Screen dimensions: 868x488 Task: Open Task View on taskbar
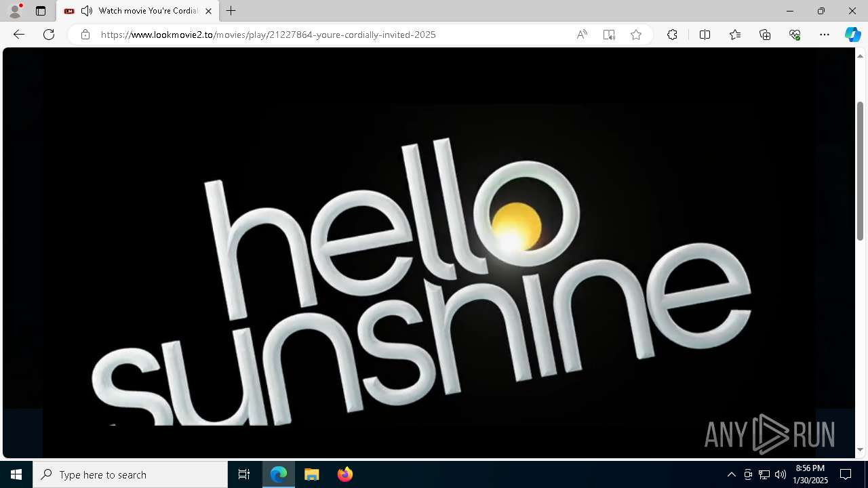pyautogui.click(x=244, y=474)
